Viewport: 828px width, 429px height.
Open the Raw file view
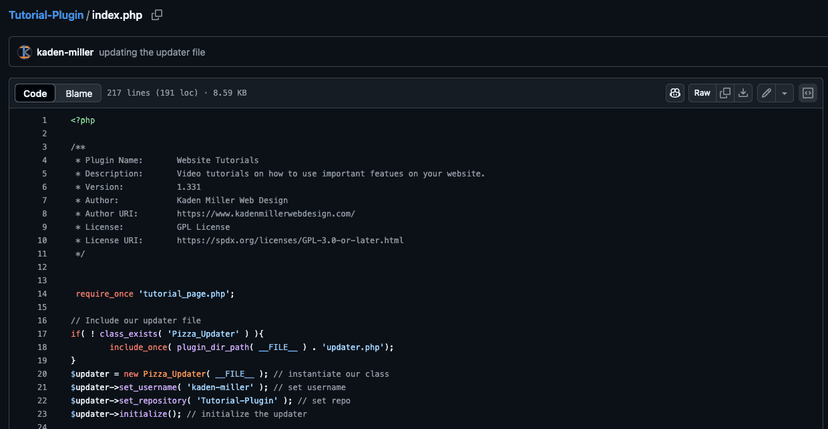[x=702, y=93]
